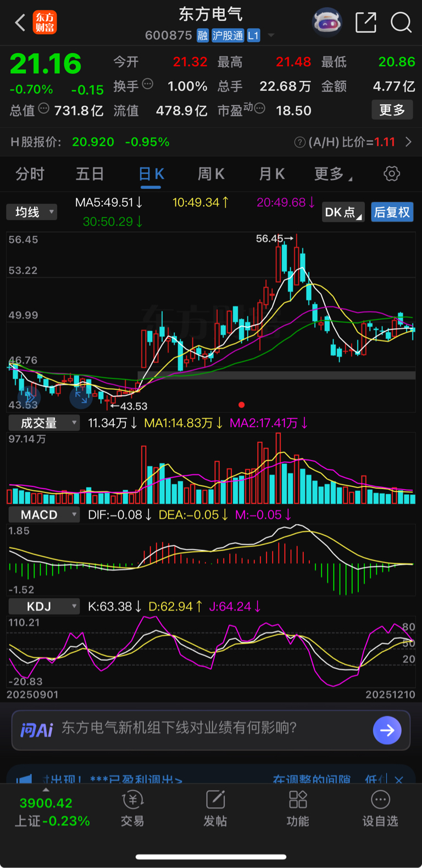The image size is (422, 868).
Task: Tap the 20:49.68 moving average value
Action: [286, 203]
